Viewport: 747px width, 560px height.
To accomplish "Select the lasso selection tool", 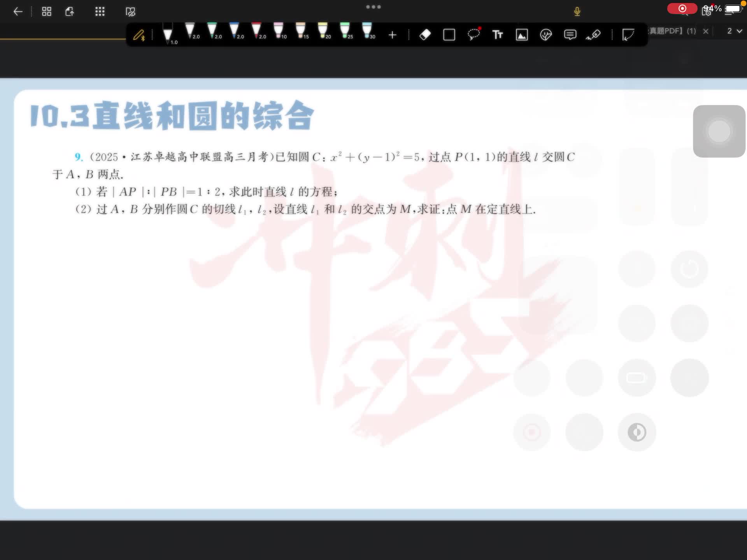I will pos(473,35).
